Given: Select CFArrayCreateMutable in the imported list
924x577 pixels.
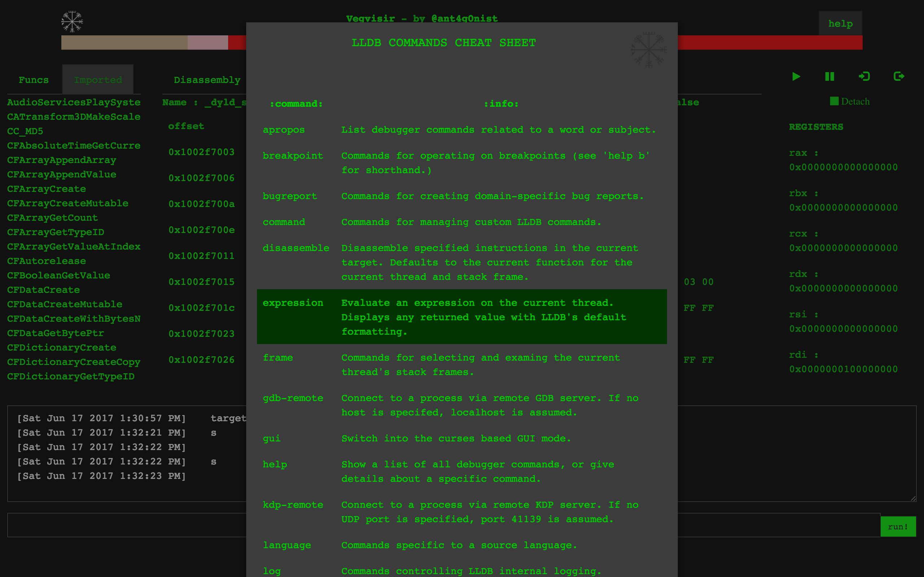Looking at the screenshot, I should click(67, 203).
